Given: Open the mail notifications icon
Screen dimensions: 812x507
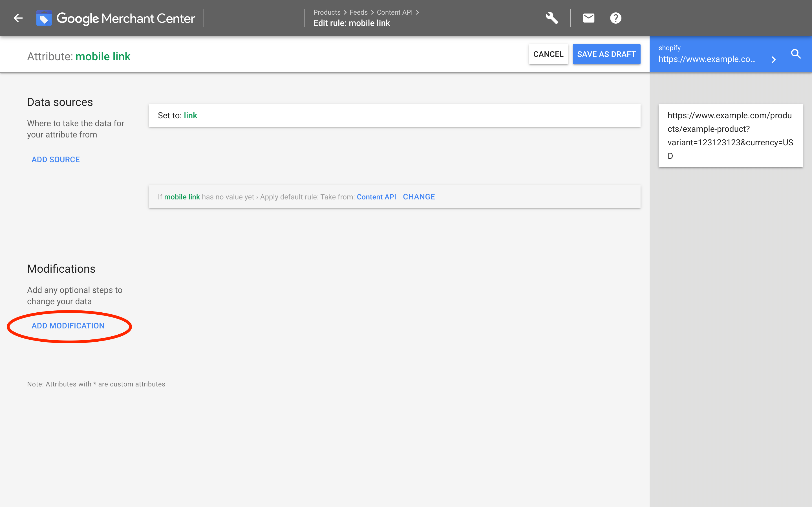Looking at the screenshot, I should tap(588, 18).
